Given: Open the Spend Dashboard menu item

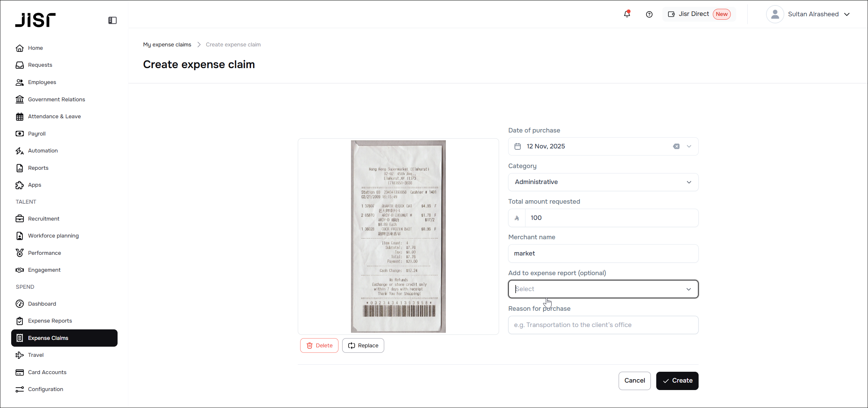Looking at the screenshot, I should (x=42, y=304).
